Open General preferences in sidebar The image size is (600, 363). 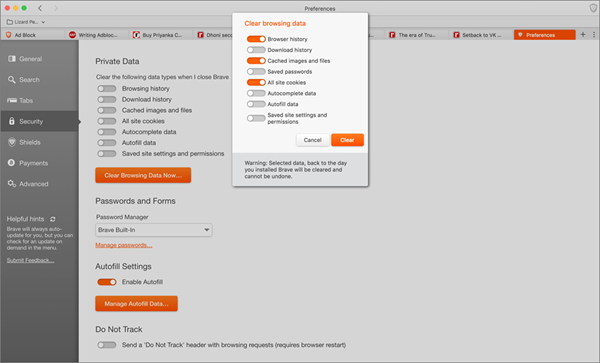point(39,59)
